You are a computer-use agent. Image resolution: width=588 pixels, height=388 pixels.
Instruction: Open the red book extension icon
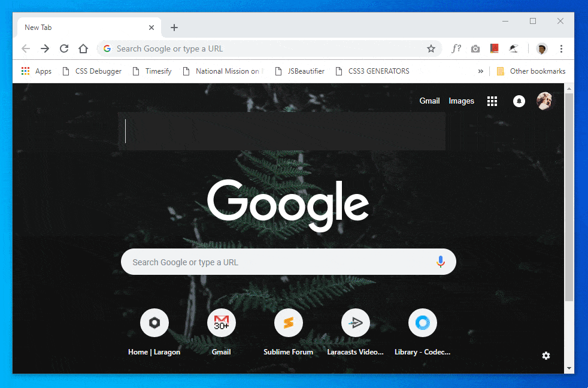coord(494,48)
